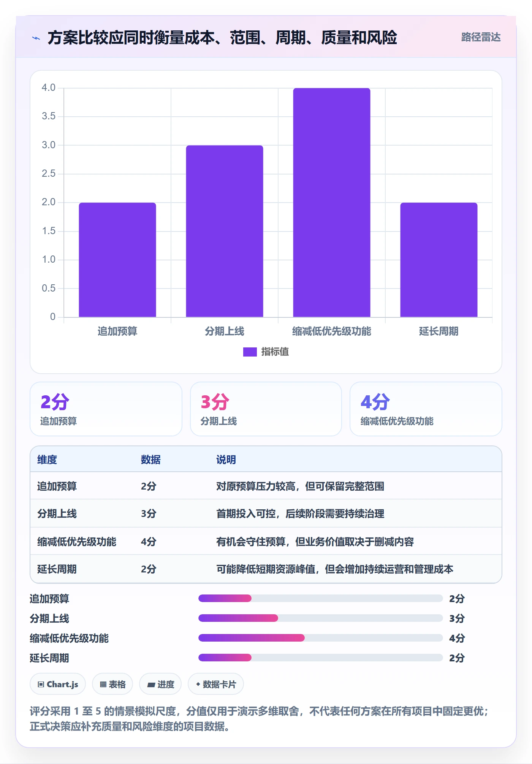Viewport: 532px width, 764px height.
Task: Select the 分期上线 table row cell
Action: coord(57,514)
